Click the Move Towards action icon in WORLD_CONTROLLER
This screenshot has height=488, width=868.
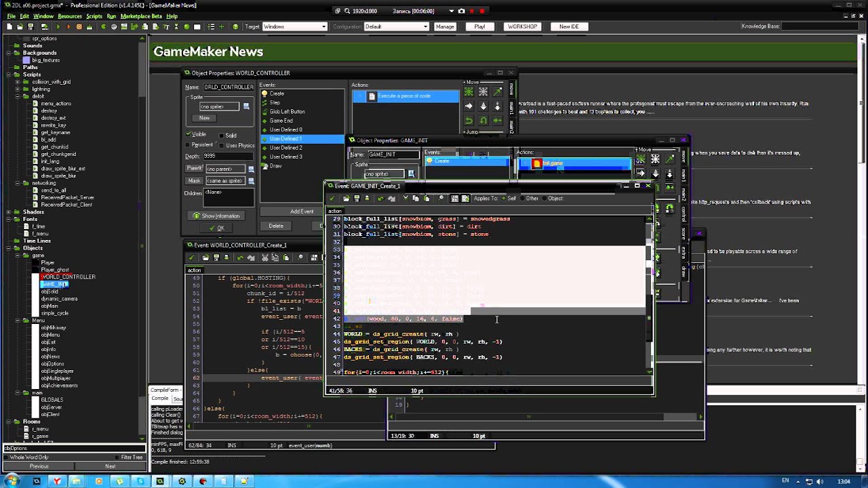(497, 91)
